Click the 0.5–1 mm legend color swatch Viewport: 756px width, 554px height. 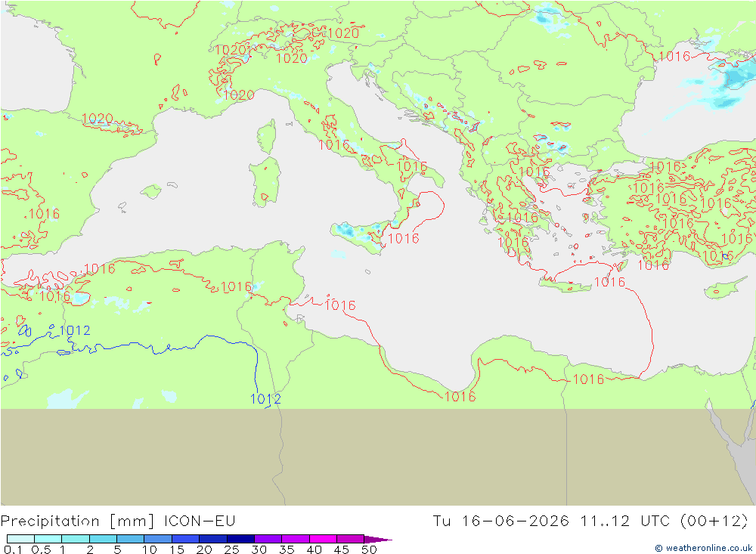pyautogui.click(x=48, y=539)
